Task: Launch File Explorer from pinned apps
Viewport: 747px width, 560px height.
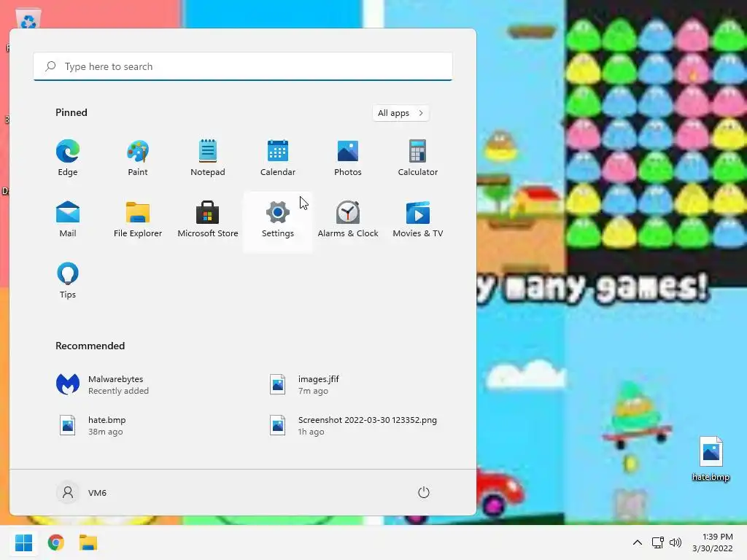Action: pyautogui.click(x=138, y=219)
